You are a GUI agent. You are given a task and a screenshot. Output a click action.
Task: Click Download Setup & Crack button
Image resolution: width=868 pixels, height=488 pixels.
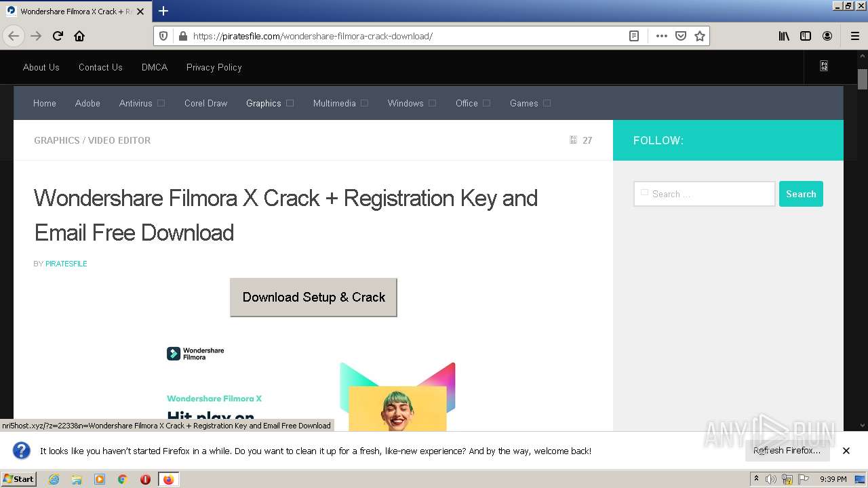point(313,297)
